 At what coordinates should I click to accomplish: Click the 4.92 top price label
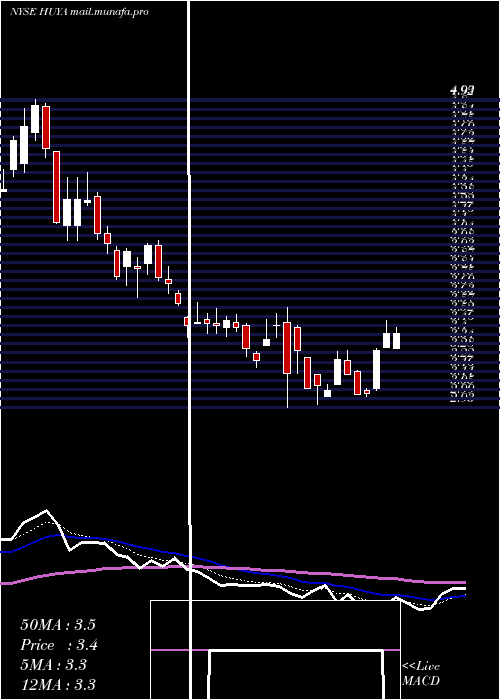(462, 91)
